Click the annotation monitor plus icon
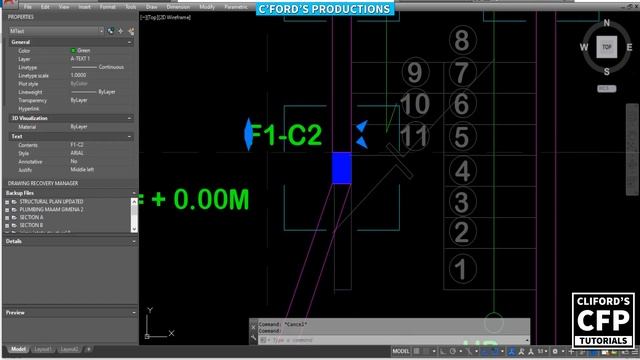This screenshot has width=640, height=360. pyautogui.click(x=571, y=351)
